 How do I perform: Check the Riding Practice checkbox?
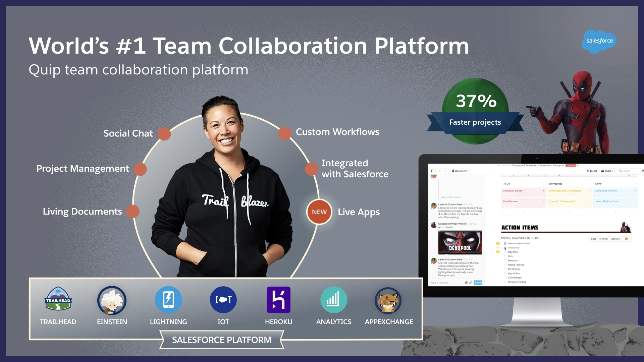(505, 265)
